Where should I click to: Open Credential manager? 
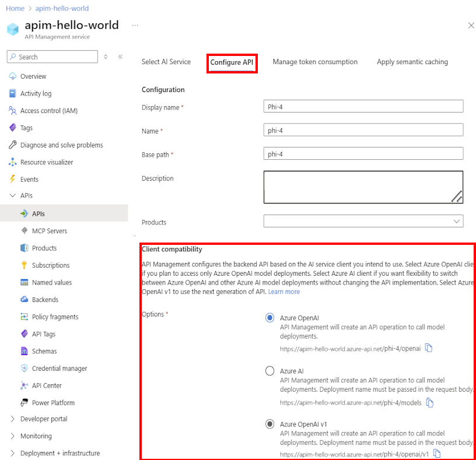pyautogui.click(x=55, y=368)
